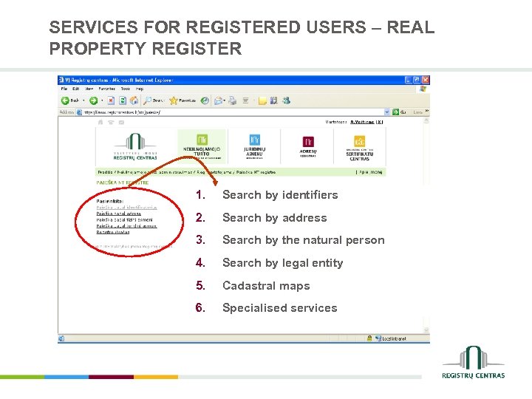This screenshot has height=399, width=532.
Task: Click the Apie mane link
Action: click(371, 172)
